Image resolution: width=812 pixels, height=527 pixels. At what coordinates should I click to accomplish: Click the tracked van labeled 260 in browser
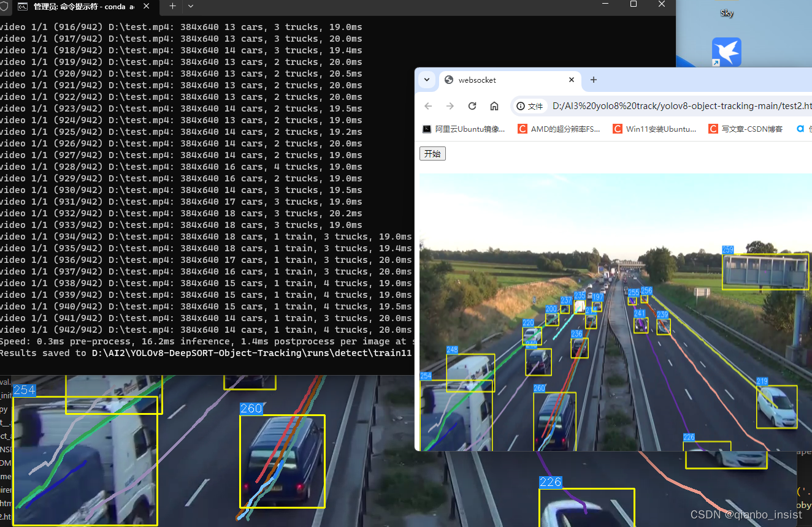[554, 422]
